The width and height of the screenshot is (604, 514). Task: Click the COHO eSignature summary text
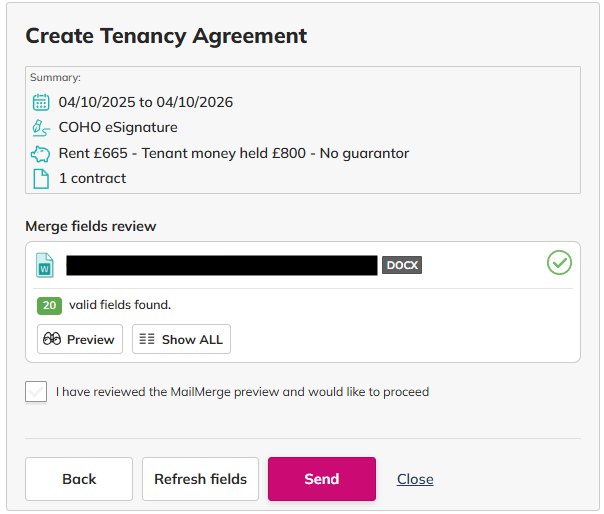pos(118,128)
